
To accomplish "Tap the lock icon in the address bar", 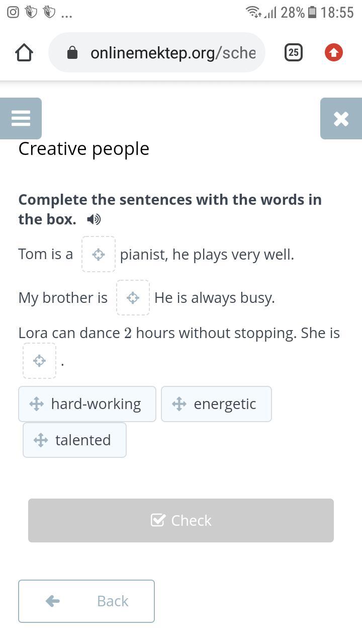I will pos(72,53).
